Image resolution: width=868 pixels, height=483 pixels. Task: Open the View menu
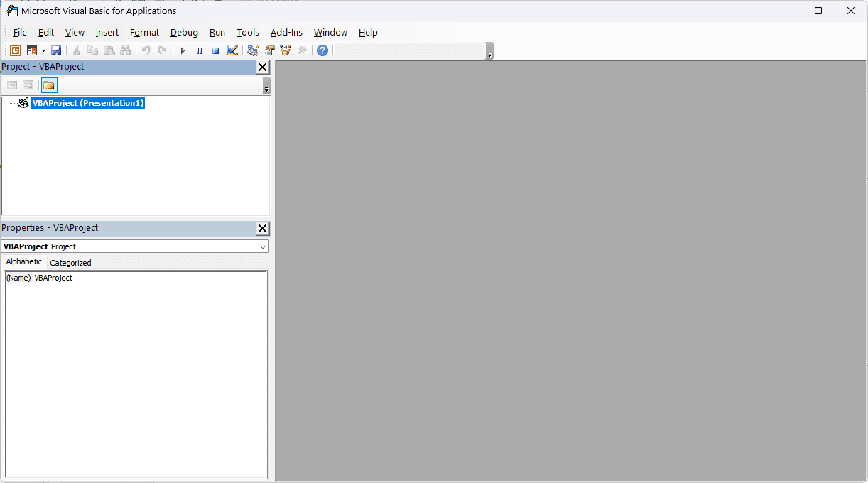click(x=75, y=33)
